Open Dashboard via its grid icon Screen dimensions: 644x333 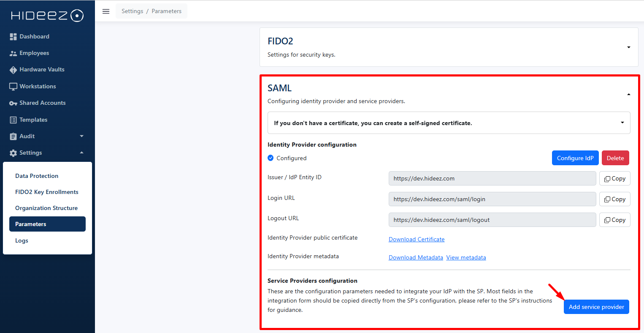tap(13, 37)
